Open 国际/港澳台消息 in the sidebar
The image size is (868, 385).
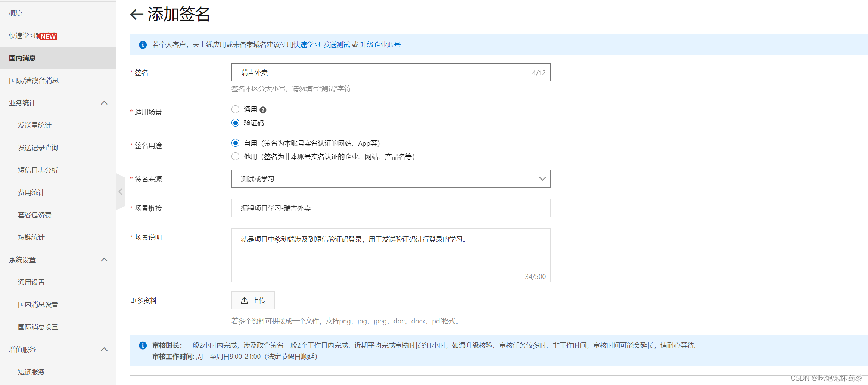pos(34,81)
